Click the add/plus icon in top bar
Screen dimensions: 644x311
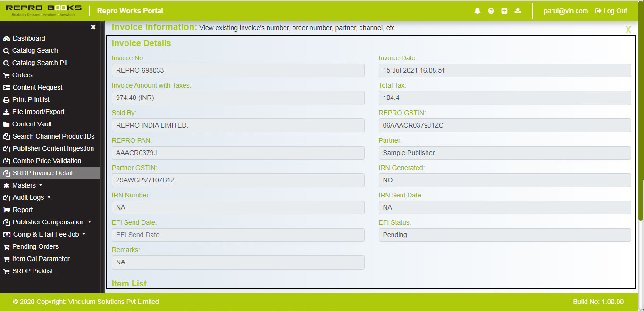pos(504,10)
